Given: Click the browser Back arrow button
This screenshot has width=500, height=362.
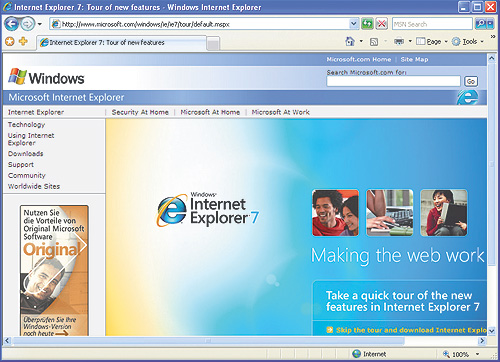Looking at the screenshot, I should [x=12, y=24].
